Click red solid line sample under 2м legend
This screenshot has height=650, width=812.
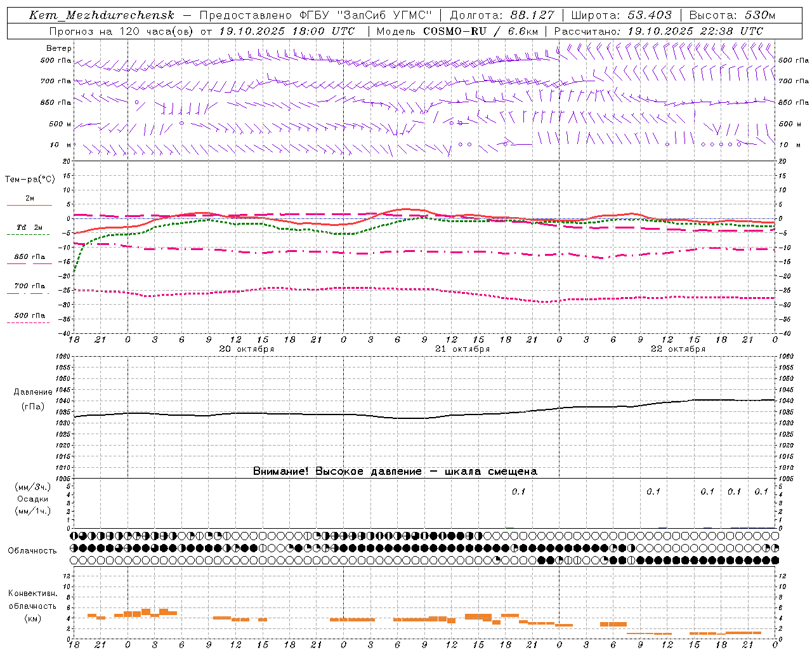pyautogui.click(x=29, y=206)
